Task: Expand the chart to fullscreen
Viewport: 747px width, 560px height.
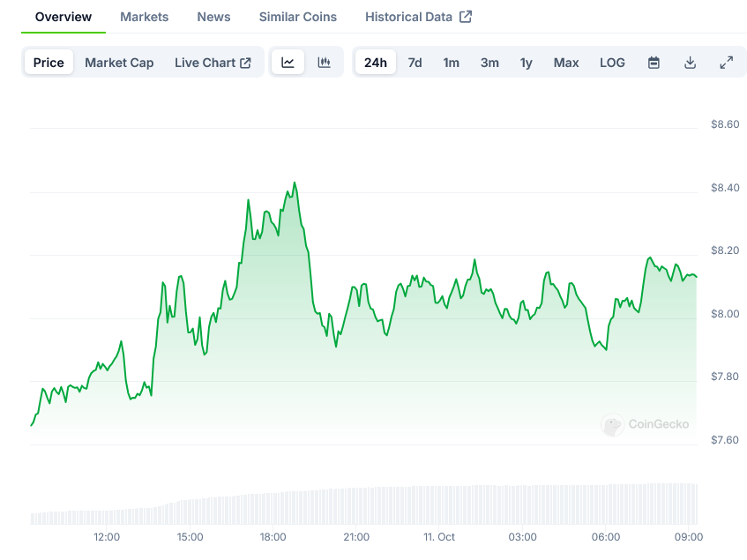Action: 726,63
